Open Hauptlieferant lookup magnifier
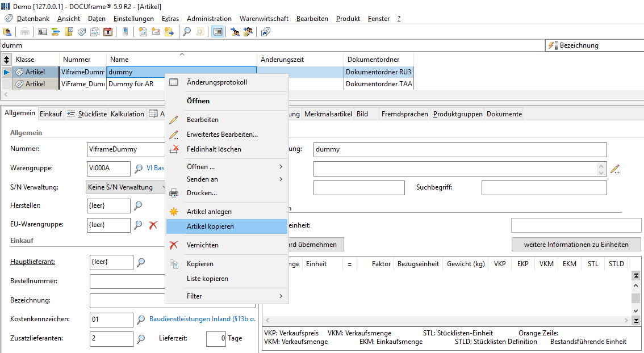The image size is (644, 353). (x=141, y=262)
